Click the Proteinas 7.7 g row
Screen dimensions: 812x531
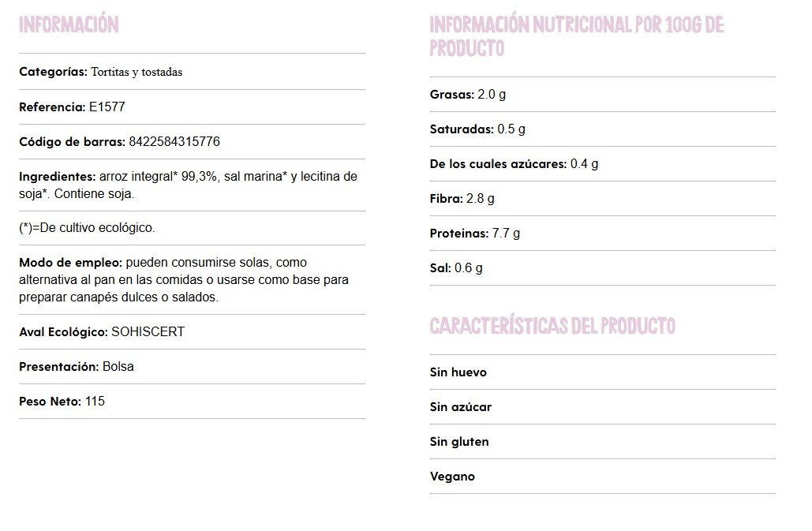[x=475, y=234]
